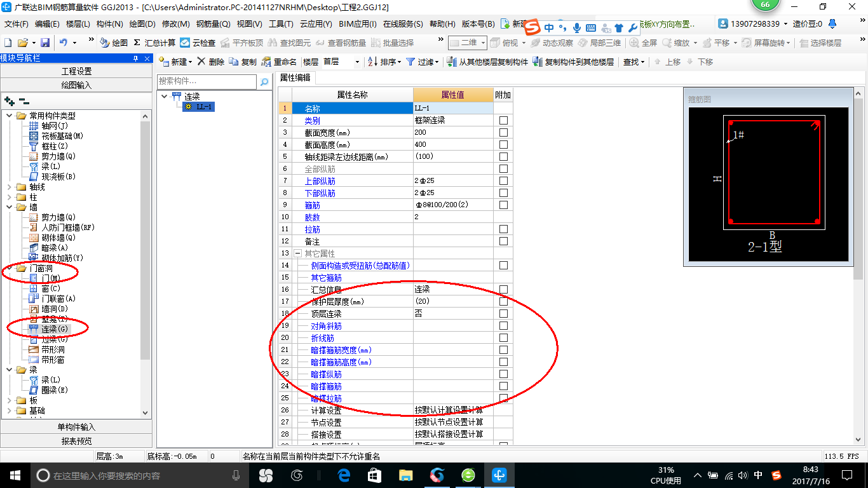Viewport: 868px width, 488px height.
Task: Select 连梁(G) in the tree
Action: (55, 329)
